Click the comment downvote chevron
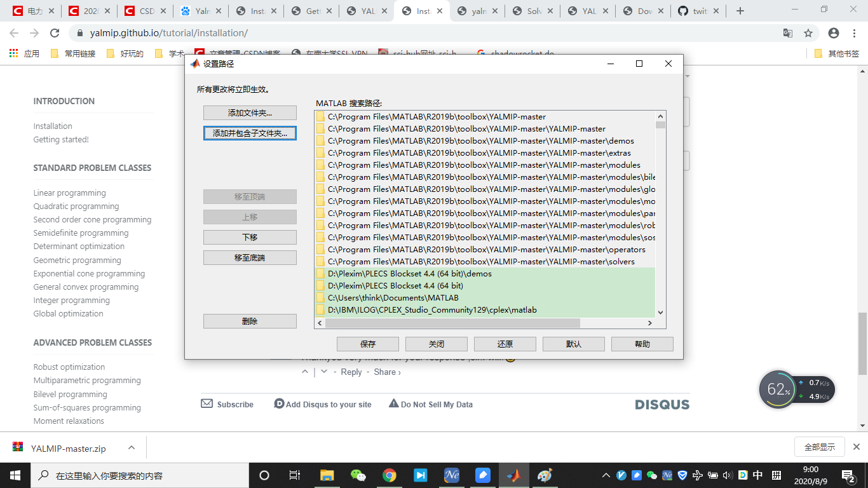 click(x=324, y=372)
